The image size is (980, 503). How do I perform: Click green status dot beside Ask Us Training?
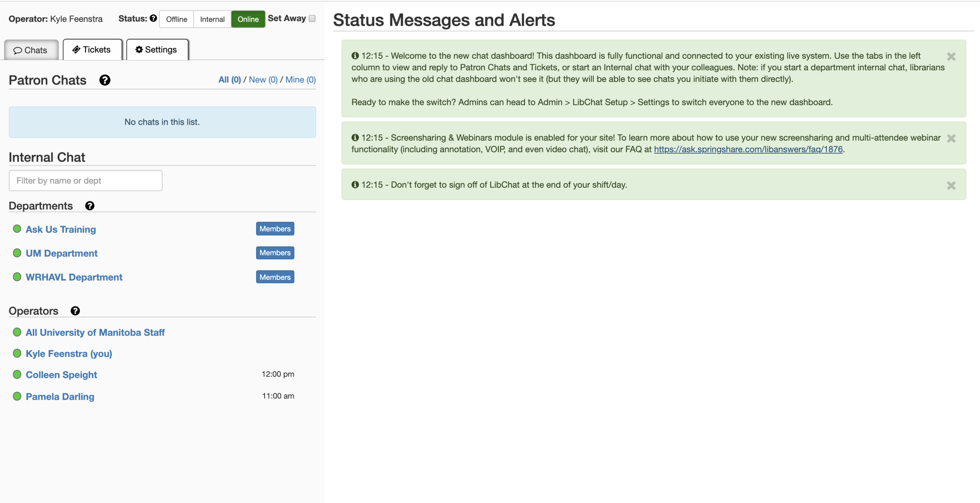pyautogui.click(x=17, y=229)
